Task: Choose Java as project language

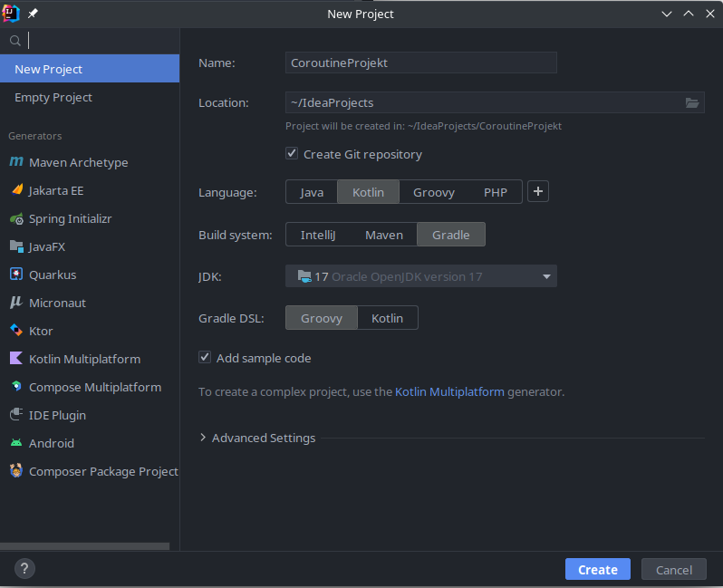Action: pyautogui.click(x=312, y=192)
